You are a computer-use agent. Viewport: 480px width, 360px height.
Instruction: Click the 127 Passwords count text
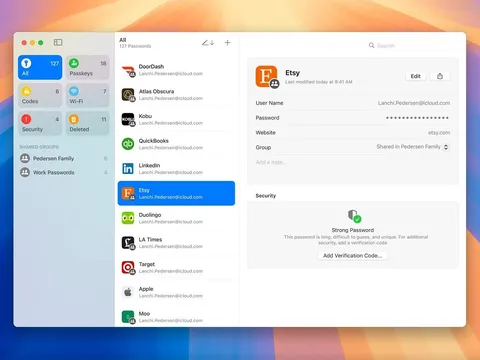[x=135, y=46]
